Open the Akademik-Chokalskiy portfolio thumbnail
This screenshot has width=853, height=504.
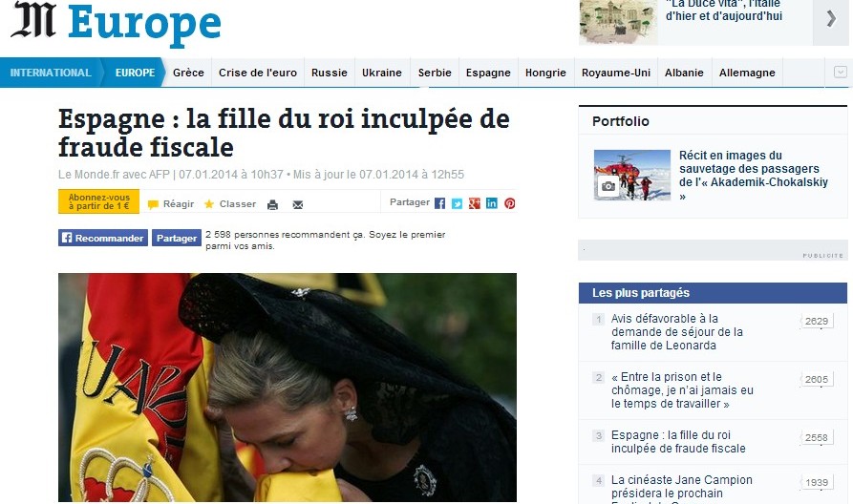coord(632,175)
